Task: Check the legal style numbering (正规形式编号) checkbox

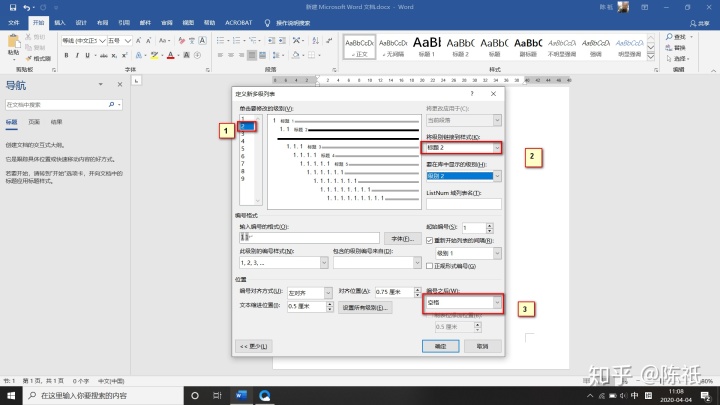Action: tap(429, 266)
